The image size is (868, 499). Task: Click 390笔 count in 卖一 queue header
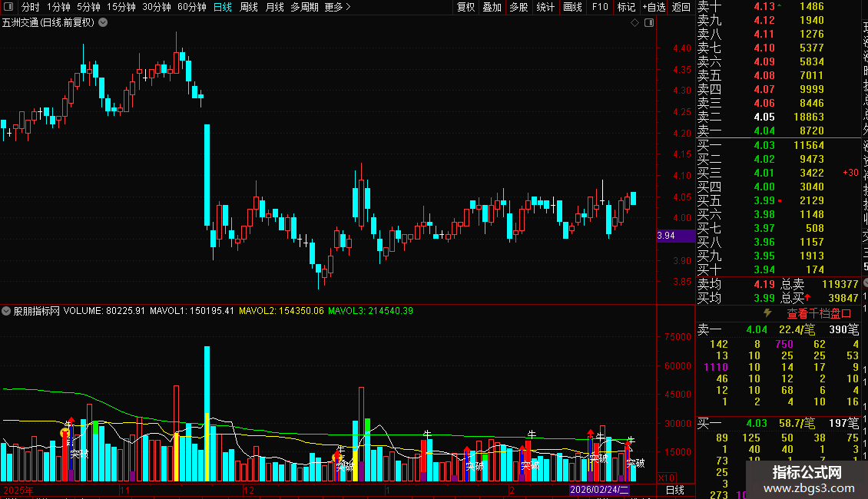[x=843, y=329]
